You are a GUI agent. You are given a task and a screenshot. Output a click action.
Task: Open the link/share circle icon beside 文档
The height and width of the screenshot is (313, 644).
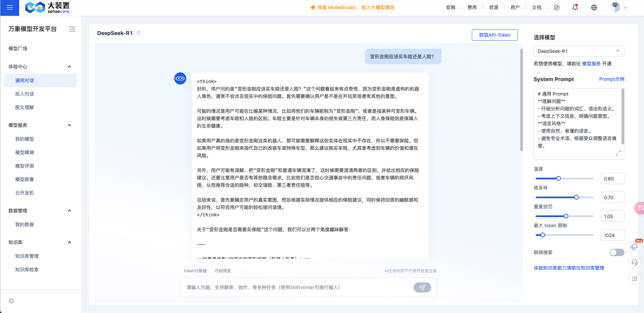[x=557, y=7]
